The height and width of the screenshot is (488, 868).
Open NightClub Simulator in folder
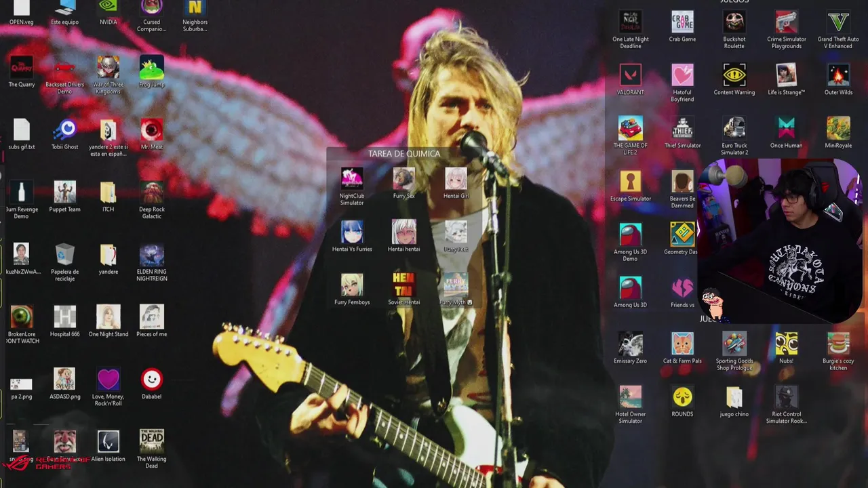click(351, 180)
